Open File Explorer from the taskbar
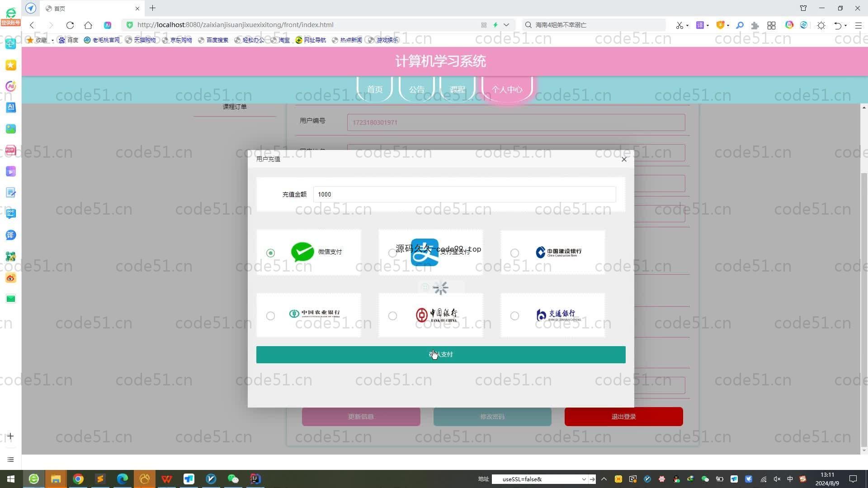The height and width of the screenshot is (488, 868). coord(56,479)
